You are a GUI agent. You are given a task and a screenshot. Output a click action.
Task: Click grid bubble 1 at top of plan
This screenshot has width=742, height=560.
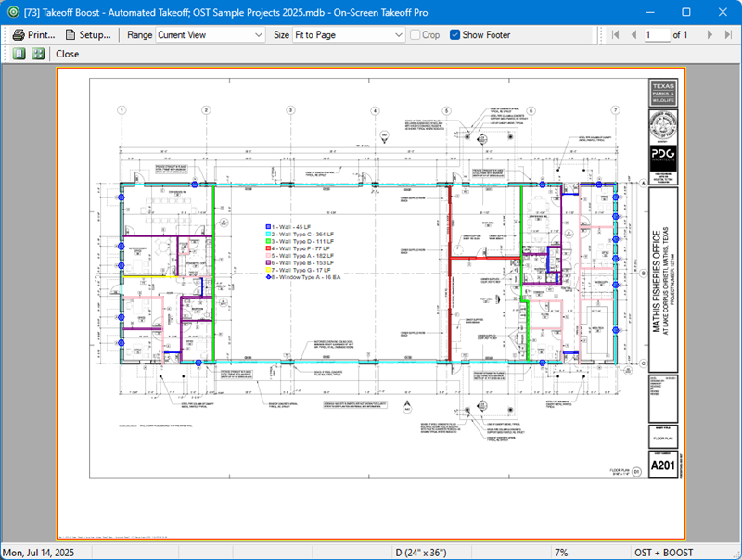(122, 110)
